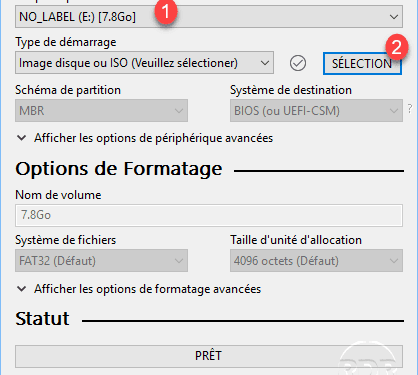Click the checkmark circle icon to compute the checksum
Image resolution: width=418 pixels, height=375 pixels.
click(298, 63)
